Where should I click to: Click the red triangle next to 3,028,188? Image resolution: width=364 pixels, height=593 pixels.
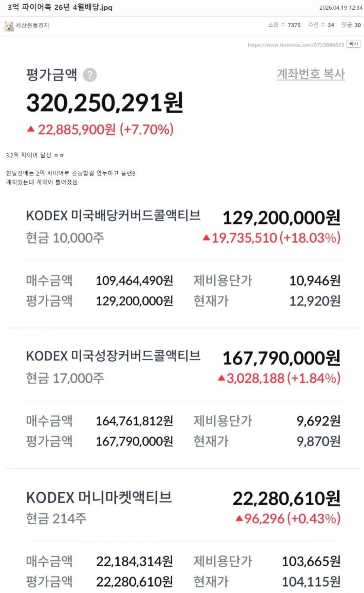tap(221, 378)
